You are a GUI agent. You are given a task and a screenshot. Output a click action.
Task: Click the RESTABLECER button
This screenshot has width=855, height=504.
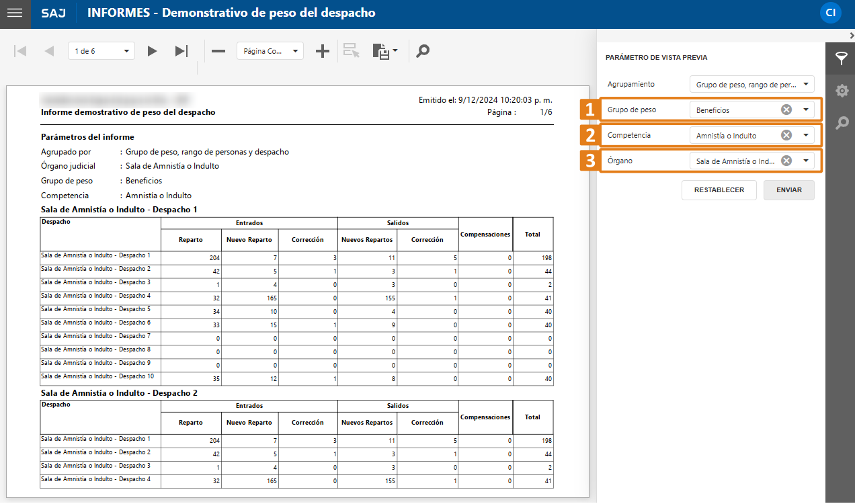(x=719, y=190)
